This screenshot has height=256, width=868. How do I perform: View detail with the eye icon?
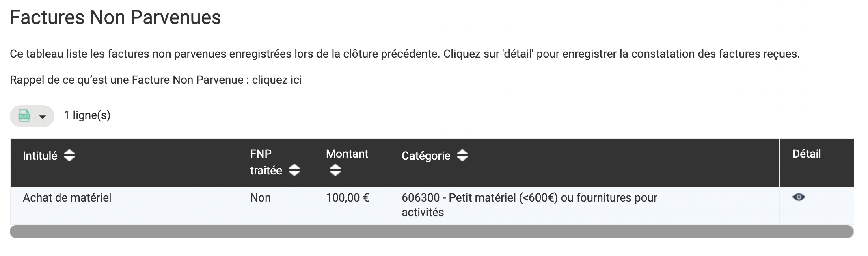pyautogui.click(x=799, y=197)
